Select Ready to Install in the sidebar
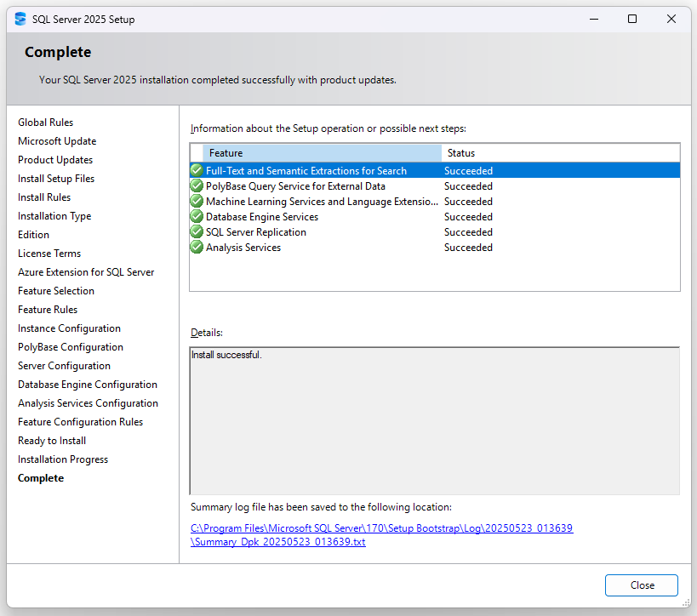The height and width of the screenshot is (616, 697). 51,440
